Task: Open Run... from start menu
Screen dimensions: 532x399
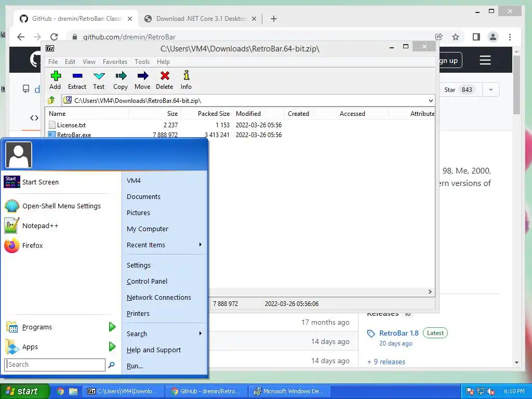Action: click(x=135, y=366)
